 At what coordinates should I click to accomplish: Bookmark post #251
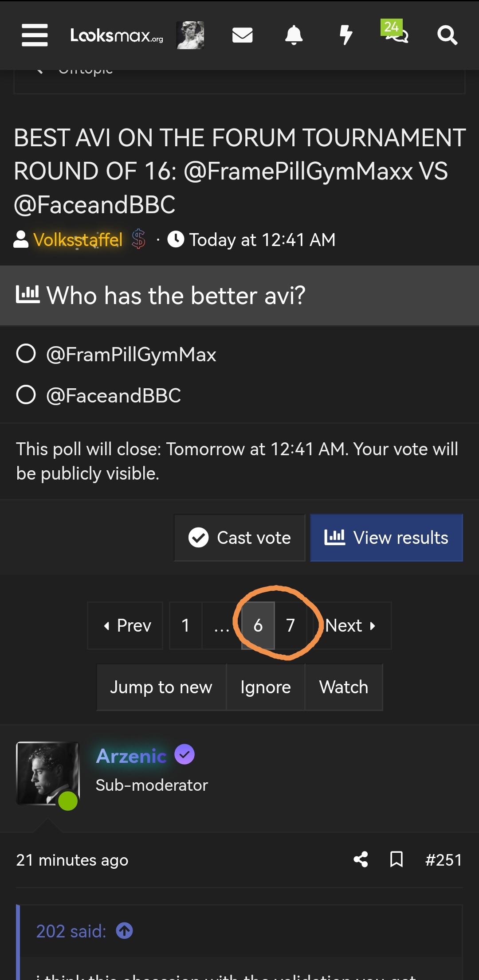click(396, 859)
